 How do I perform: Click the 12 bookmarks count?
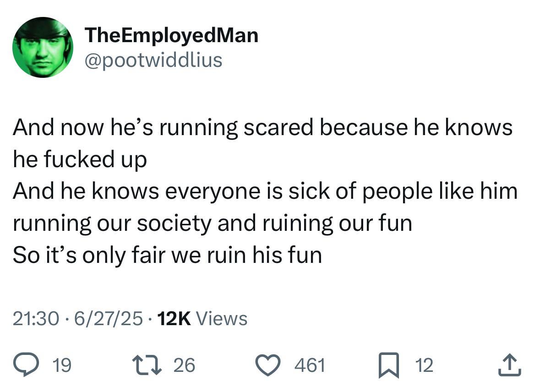[x=424, y=365]
